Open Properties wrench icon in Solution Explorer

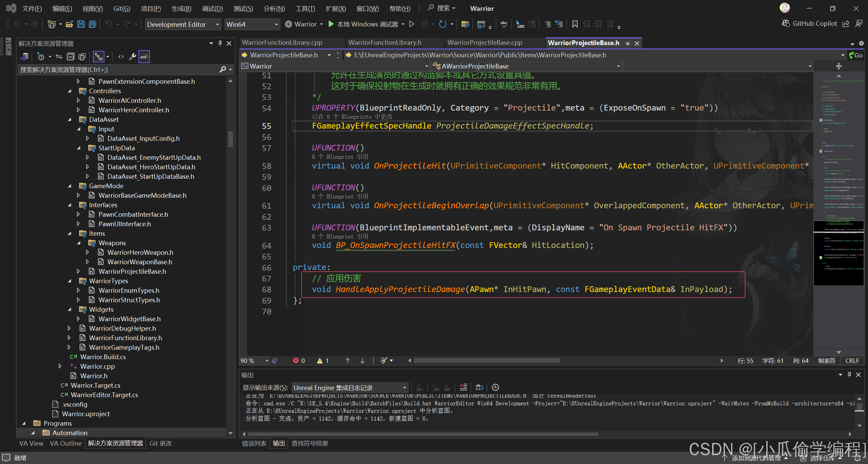pyautogui.click(x=132, y=57)
